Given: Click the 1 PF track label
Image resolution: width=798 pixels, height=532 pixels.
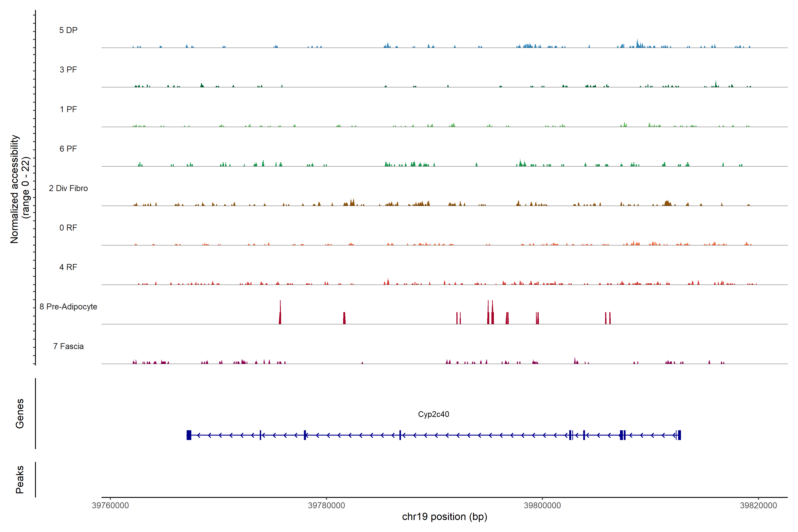Looking at the screenshot, I should click(x=68, y=109).
